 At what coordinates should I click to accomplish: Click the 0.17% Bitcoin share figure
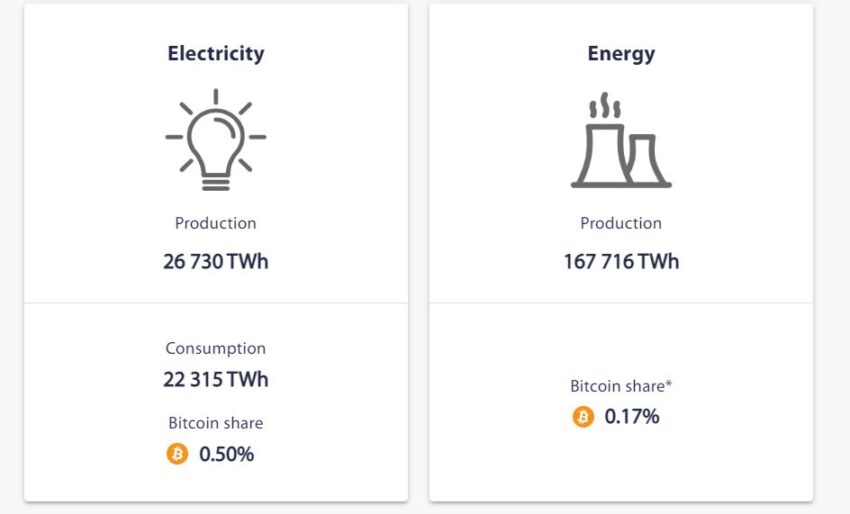pos(632,416)
